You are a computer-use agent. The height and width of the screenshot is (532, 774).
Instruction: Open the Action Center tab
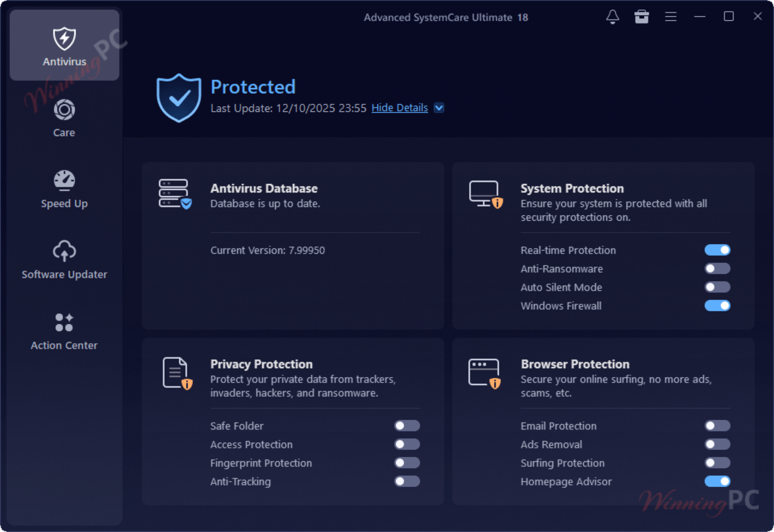[x=64, y=331]
